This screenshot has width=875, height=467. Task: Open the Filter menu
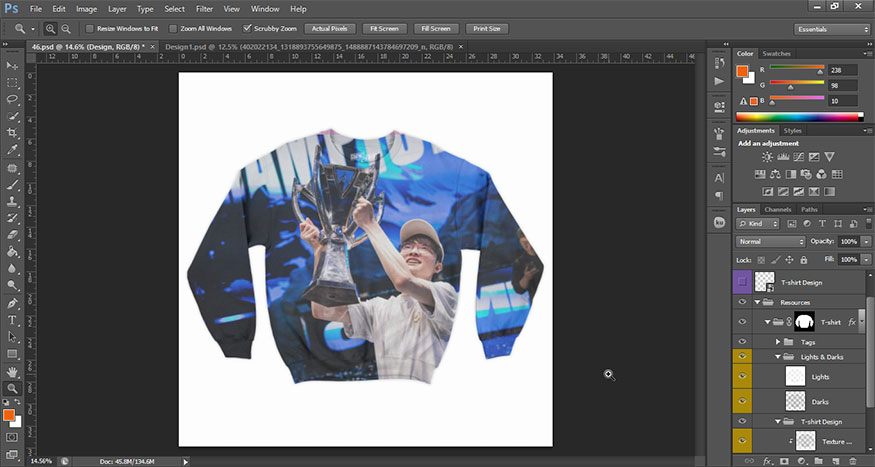(204, 9)
